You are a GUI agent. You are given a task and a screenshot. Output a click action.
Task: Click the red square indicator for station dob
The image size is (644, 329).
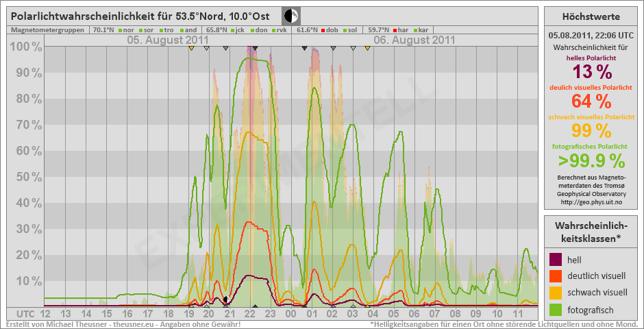(x=323, y=30)
